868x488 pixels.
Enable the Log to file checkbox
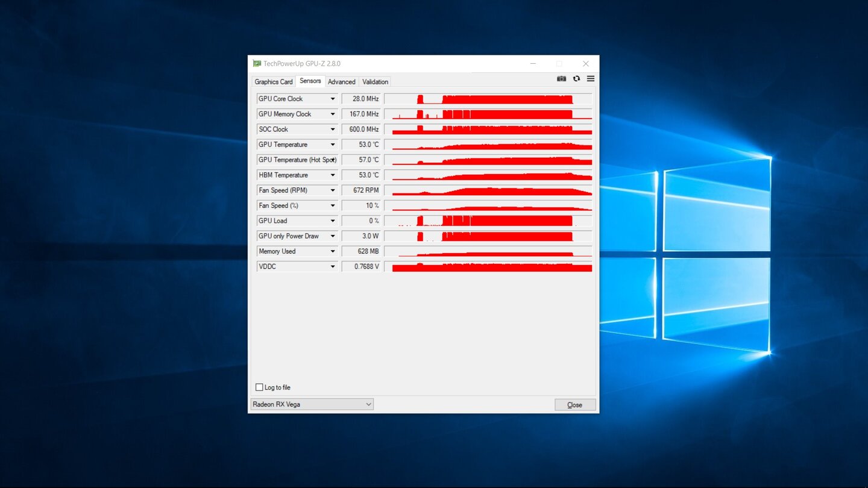point(259,387)
